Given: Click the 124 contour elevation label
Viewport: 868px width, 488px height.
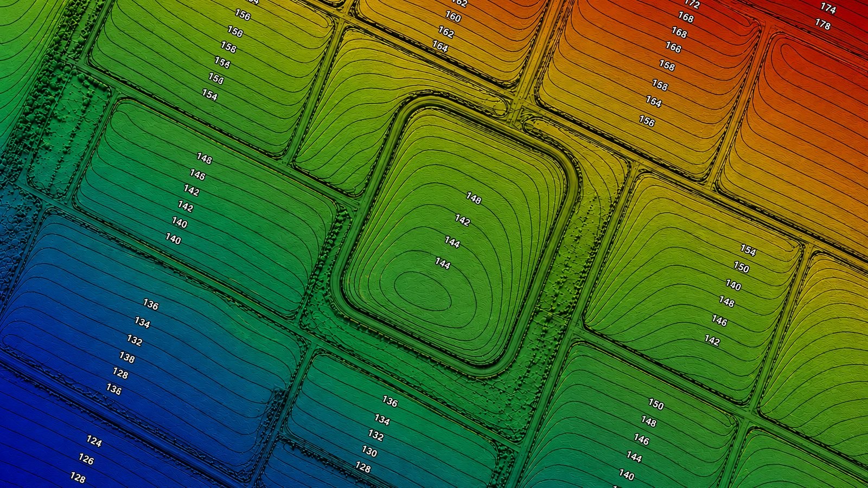Looking at the screenshot, I should 94,441.
